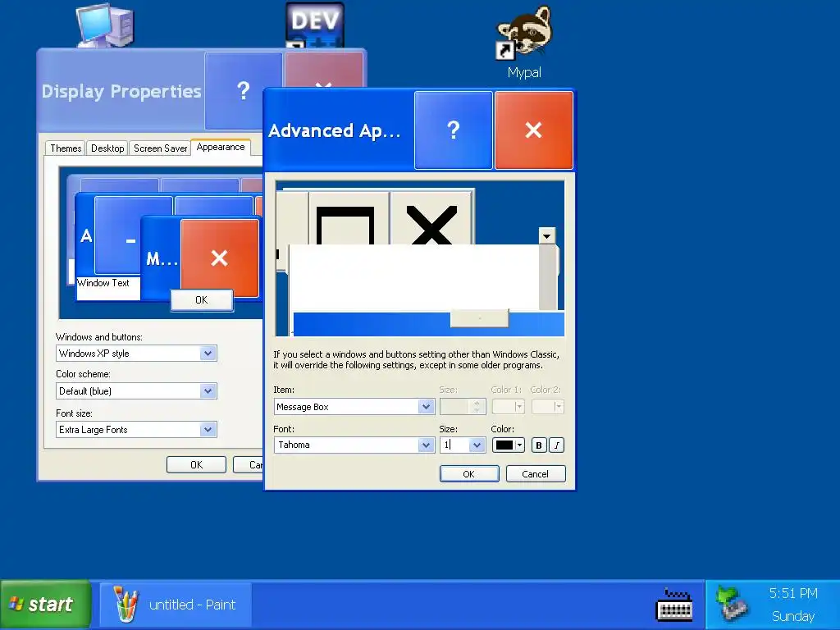Viewport: 840px width, 630px height.
Task: Open the My Computer desktop icon
Action: [105, 25]
